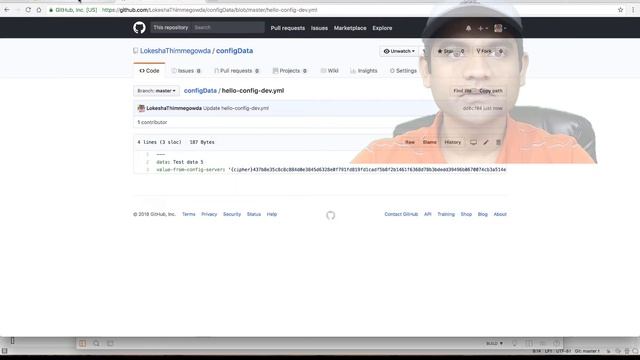Open LokeshaThimmegowda owner link
Viewport: 640px width, 360px height.
point(175,51)
